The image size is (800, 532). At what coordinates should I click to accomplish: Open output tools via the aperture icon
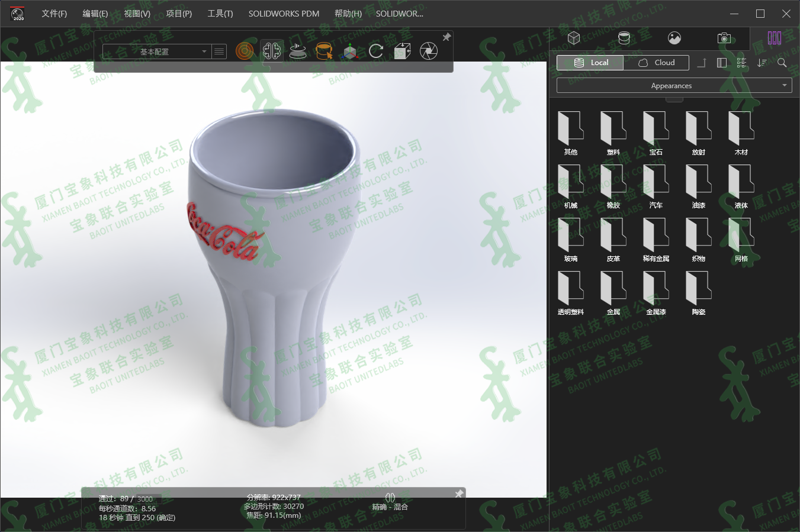[429, 51]
